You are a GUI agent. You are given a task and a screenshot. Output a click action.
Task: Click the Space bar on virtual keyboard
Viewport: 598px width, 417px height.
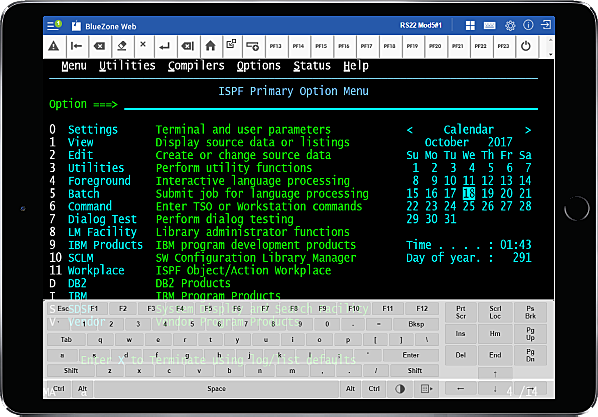216,389
